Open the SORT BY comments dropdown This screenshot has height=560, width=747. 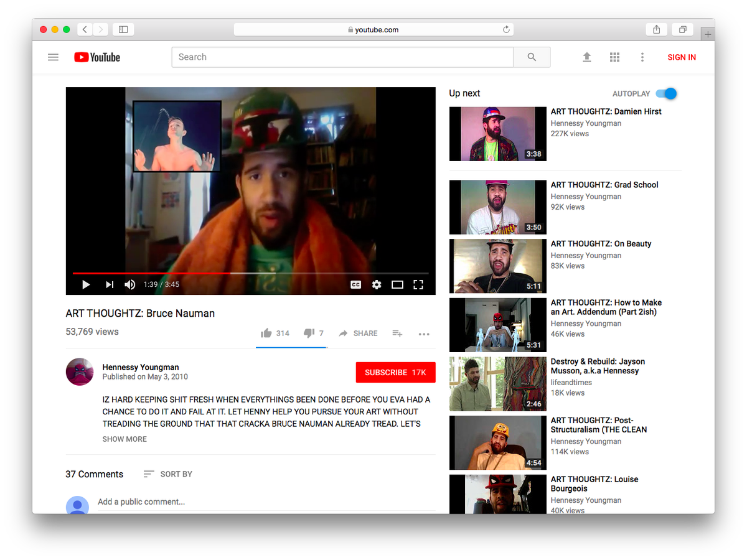168,474
